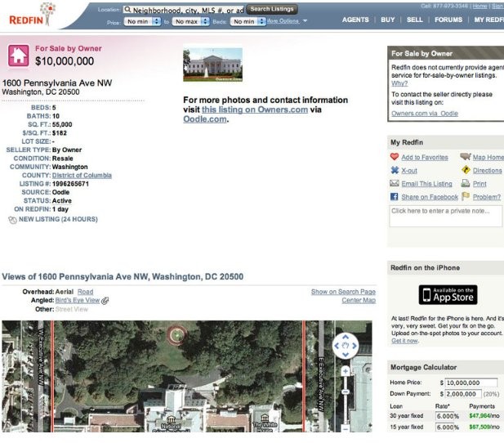The height and width of the screenshot is (443, 504).
Task: Click the search magnifier icon in Location field
Action: click(127, 10)
